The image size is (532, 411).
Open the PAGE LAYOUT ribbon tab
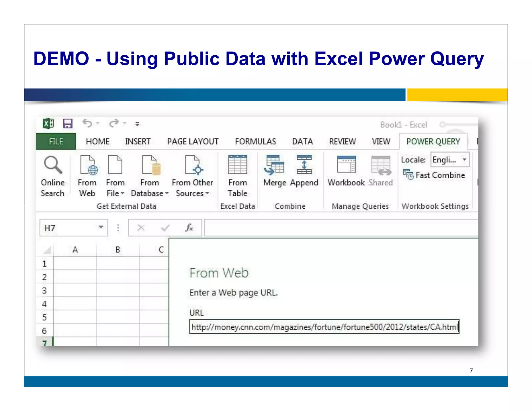tap(193, 142)
